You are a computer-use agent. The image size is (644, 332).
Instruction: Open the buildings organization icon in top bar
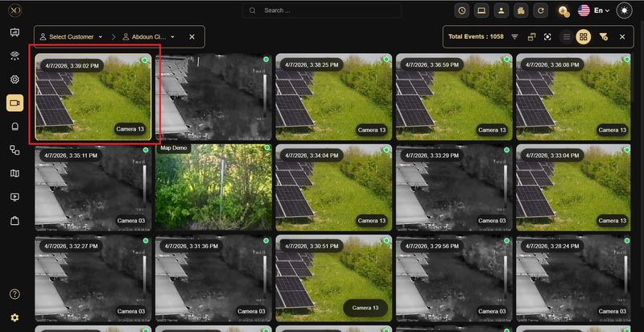pos(521,10)
